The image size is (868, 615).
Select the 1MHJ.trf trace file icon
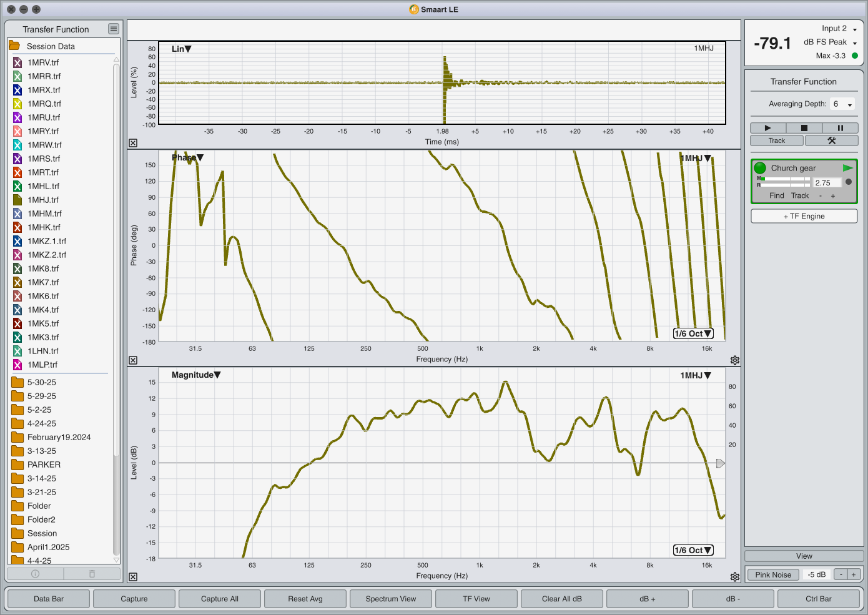[x=17, y=200]
